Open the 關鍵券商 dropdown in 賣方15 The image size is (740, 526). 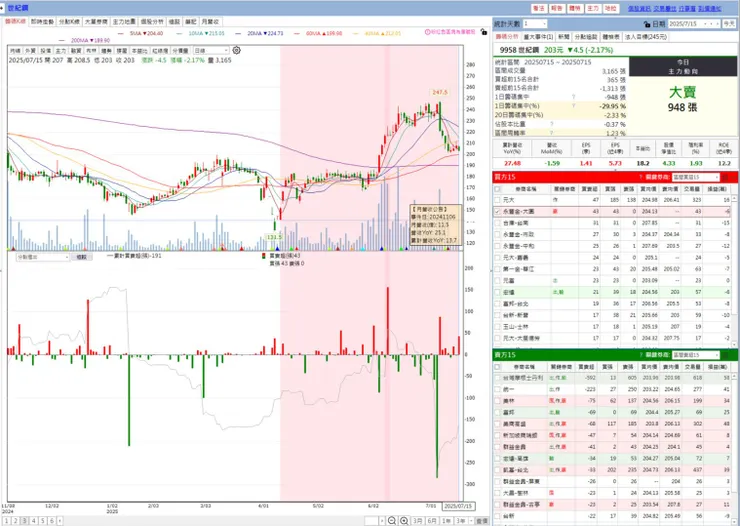point(696,355)
